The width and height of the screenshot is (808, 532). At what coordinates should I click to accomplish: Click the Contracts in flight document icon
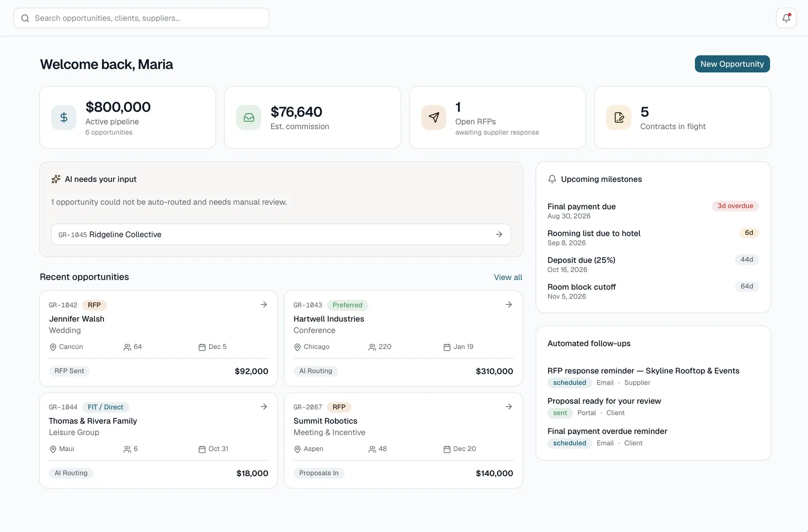tap(619, 118)
